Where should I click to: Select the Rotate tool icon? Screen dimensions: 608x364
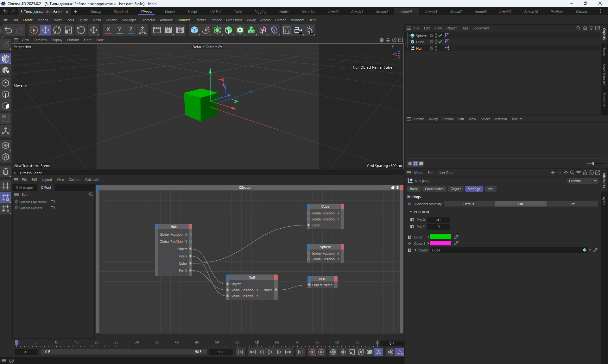point(57,30)
